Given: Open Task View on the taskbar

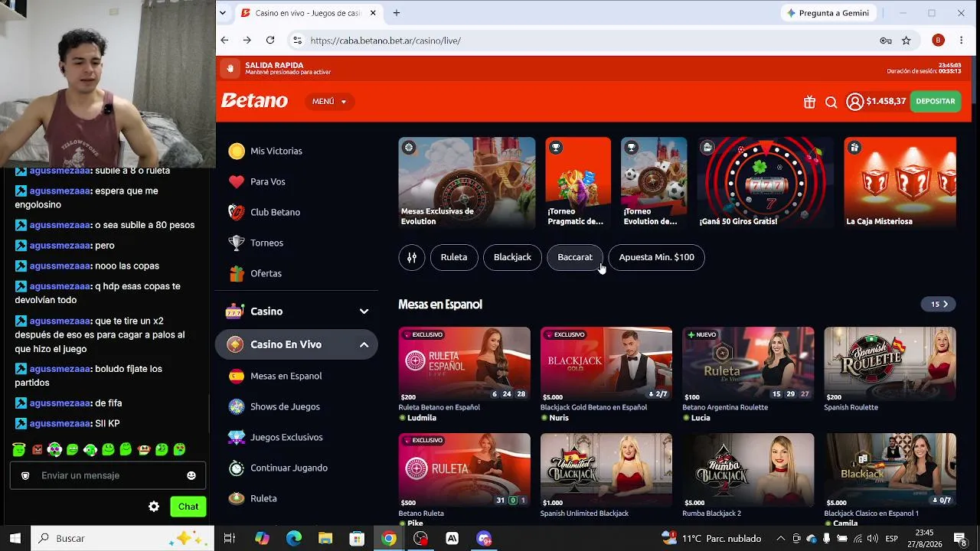Looking at the screenshot, I should (x=229, y=539).
